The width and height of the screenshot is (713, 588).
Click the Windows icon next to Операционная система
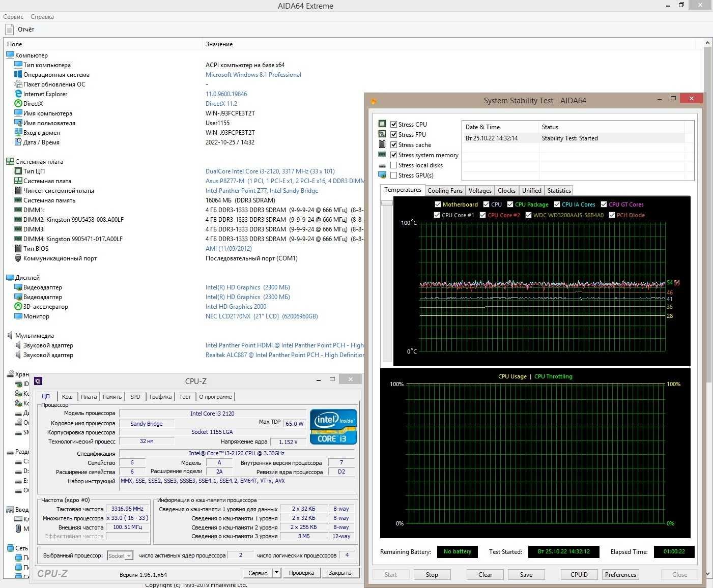[18, 74]
